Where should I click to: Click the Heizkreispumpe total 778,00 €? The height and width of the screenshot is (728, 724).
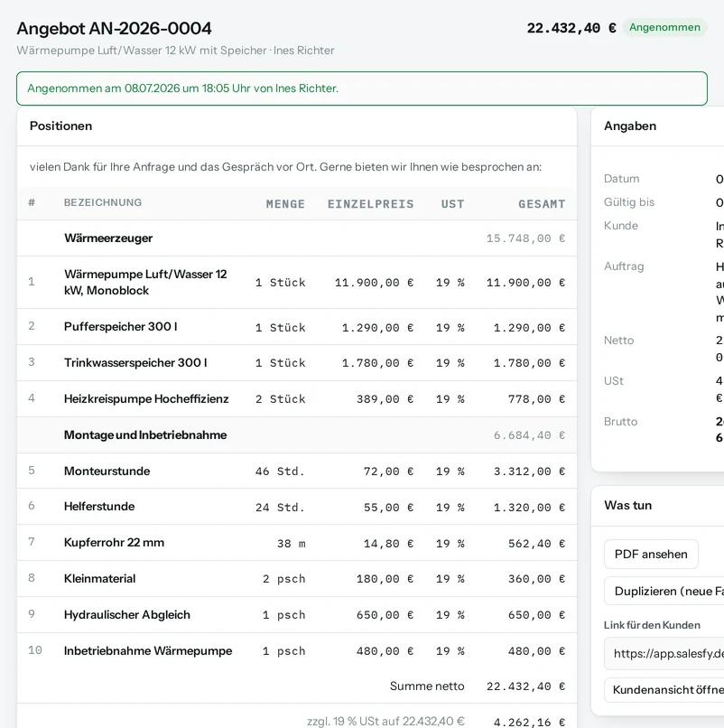point(536,399)
